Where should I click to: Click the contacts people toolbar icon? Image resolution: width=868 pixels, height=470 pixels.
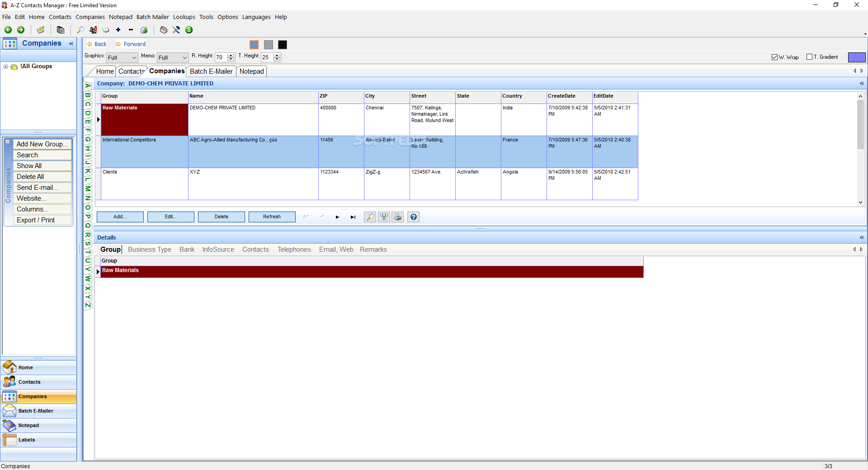coord(93,30)
